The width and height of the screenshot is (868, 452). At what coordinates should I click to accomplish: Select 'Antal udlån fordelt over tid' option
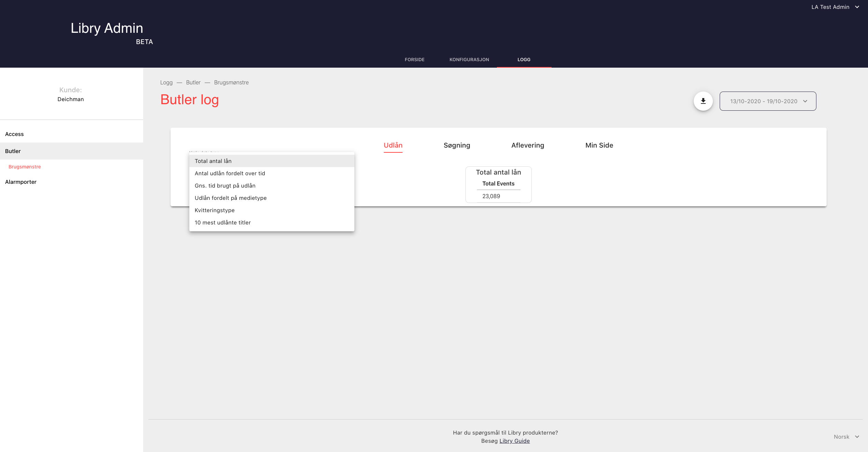pyautogui.click(x=230, y=173)
